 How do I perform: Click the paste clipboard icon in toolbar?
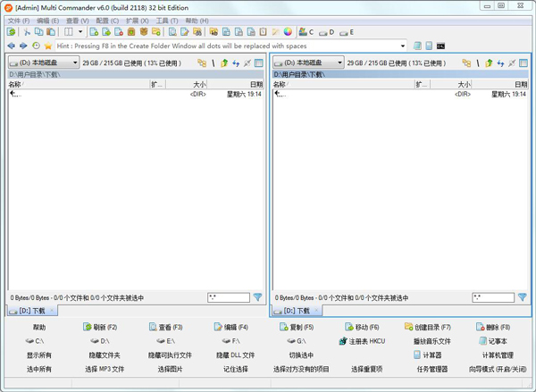51,32
